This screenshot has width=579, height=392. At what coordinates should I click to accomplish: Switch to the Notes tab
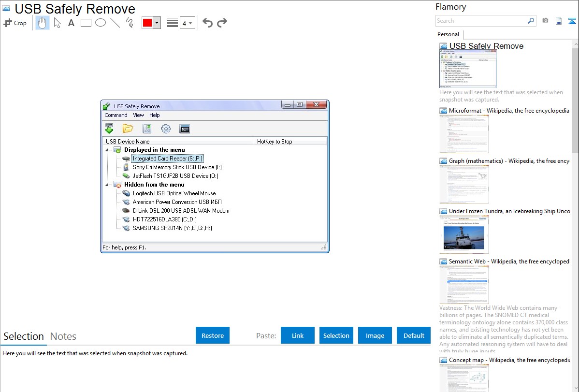tap(63, 336)
